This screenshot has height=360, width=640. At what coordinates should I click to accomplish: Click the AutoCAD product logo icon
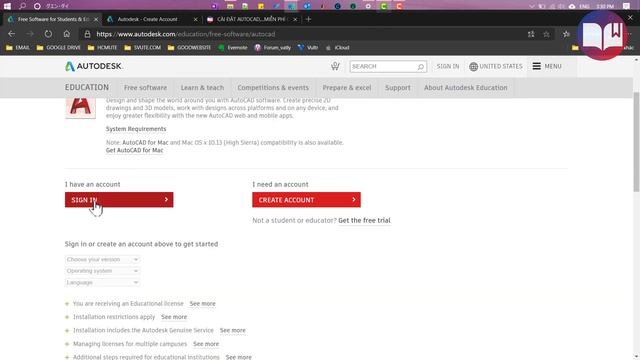click(x=80, y=107)
